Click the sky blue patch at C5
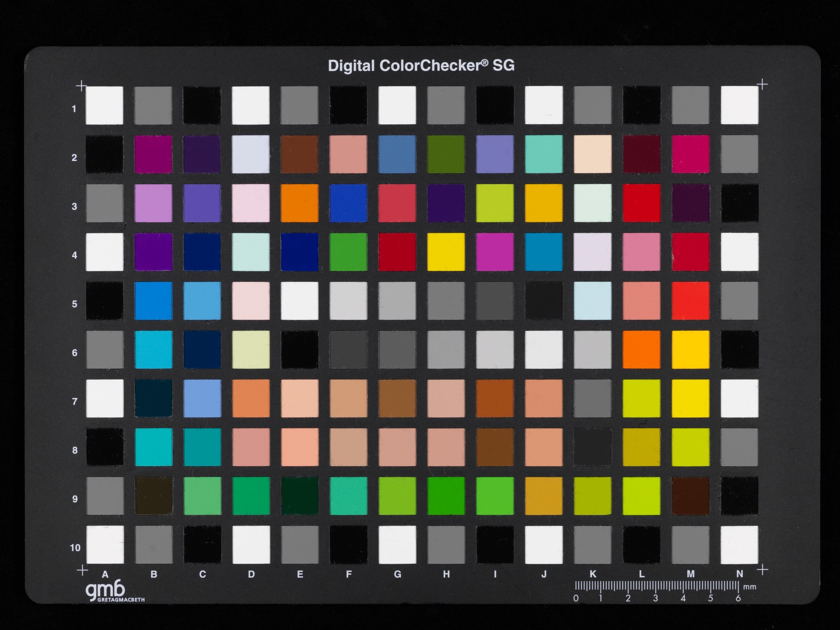 pos(202,301)
